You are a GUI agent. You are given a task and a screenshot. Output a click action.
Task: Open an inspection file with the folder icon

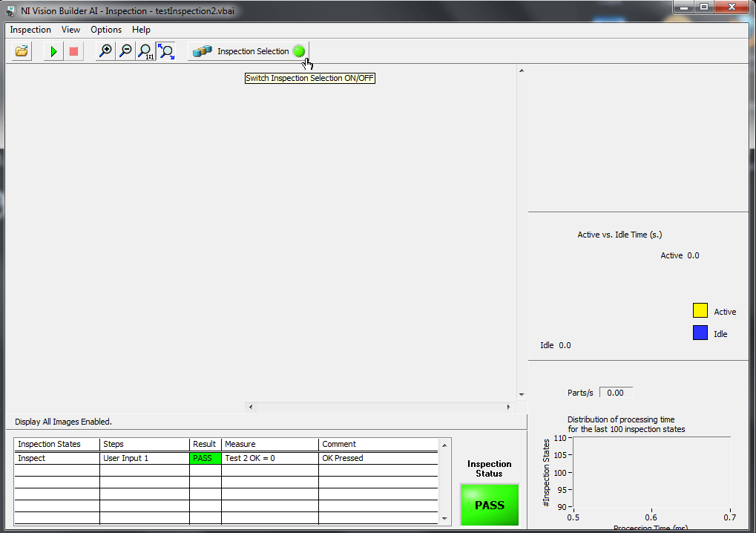[x=20, y=50]
